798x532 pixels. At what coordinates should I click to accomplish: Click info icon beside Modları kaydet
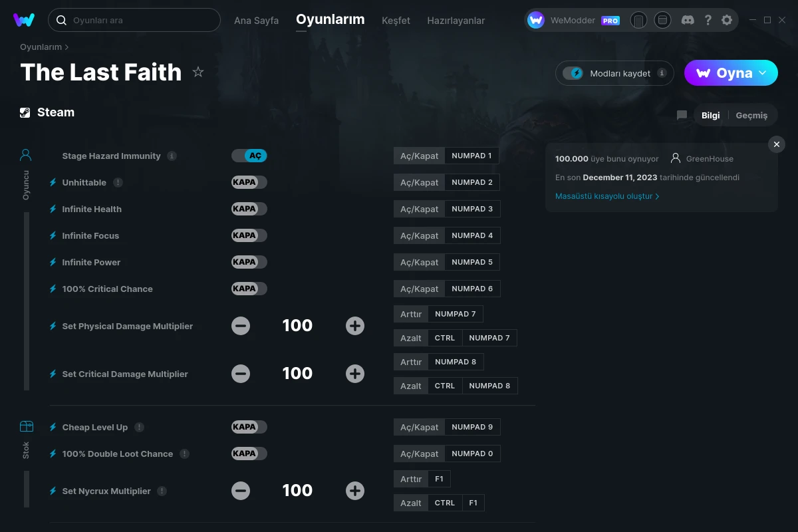pyautogui.click(x=662, y=73)
